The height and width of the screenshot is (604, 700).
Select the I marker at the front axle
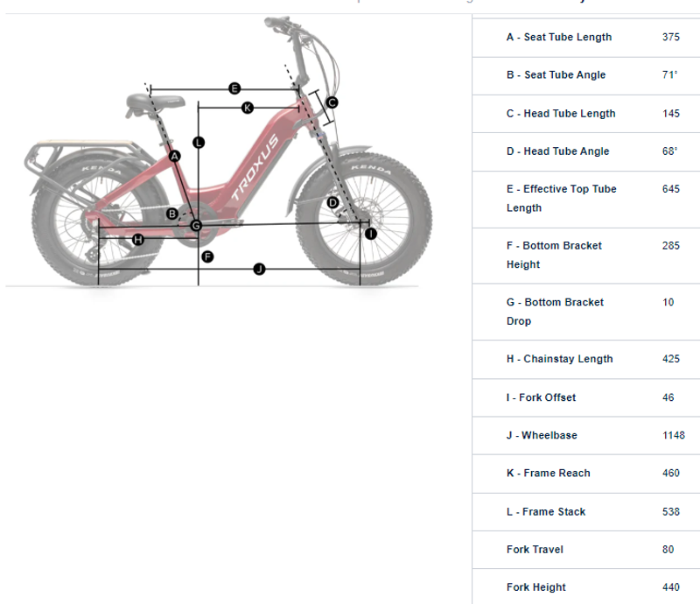coord(370,233)
